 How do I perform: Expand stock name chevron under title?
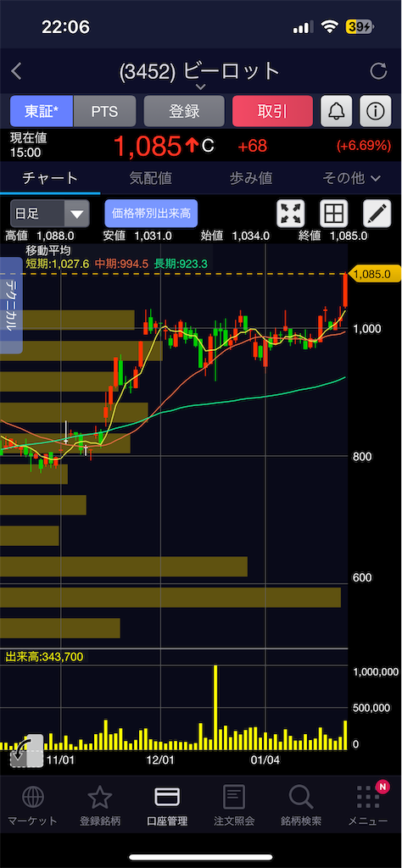(x=200, y=86)
